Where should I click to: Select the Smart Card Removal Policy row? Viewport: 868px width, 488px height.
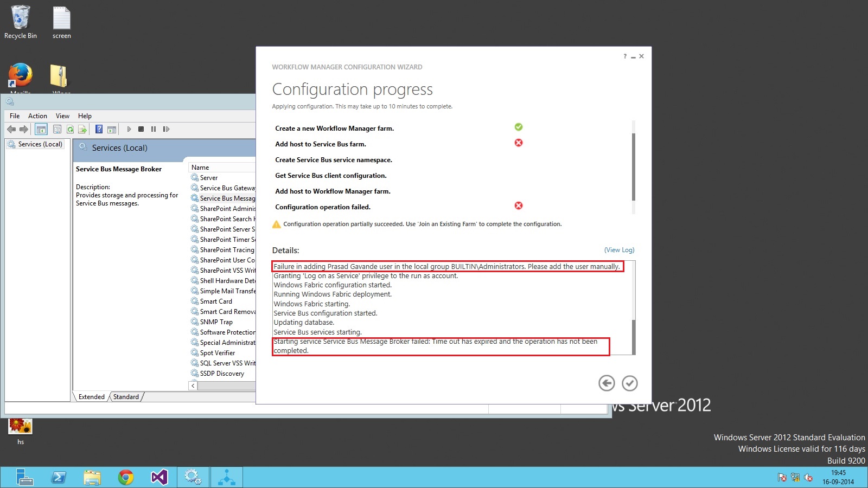point(222,312)
